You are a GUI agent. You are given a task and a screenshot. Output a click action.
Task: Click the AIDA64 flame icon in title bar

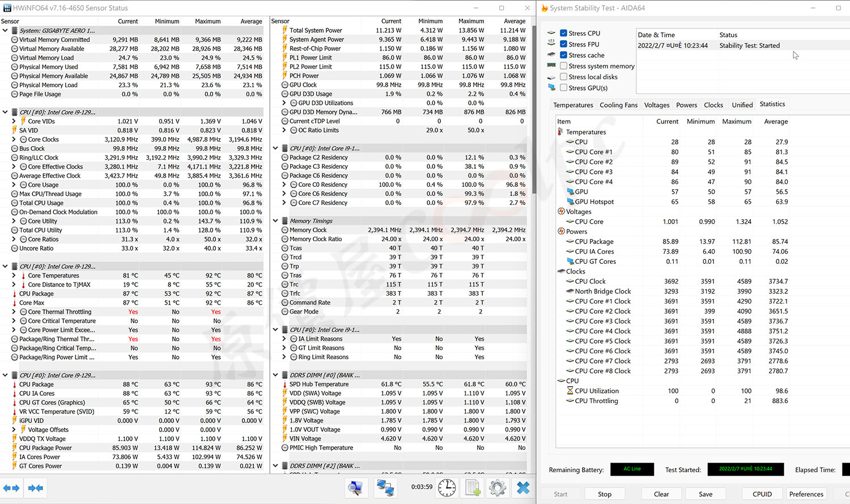(x=545, y=8)
